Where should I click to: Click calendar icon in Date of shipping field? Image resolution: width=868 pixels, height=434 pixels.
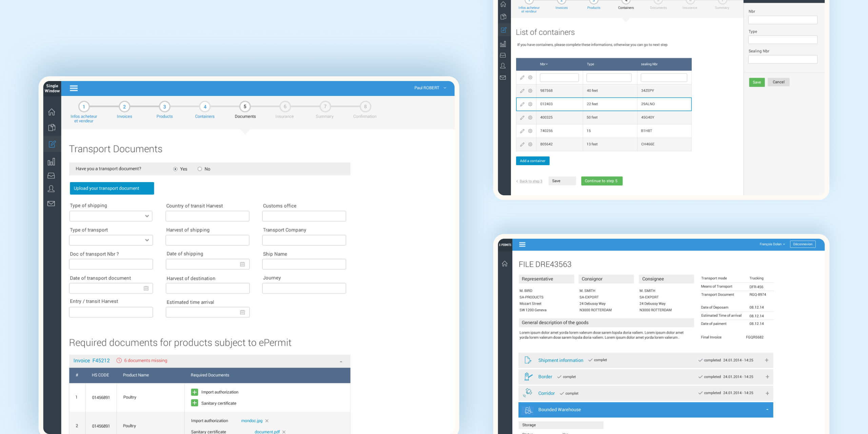pyautogui.click(x=242, y=264)
